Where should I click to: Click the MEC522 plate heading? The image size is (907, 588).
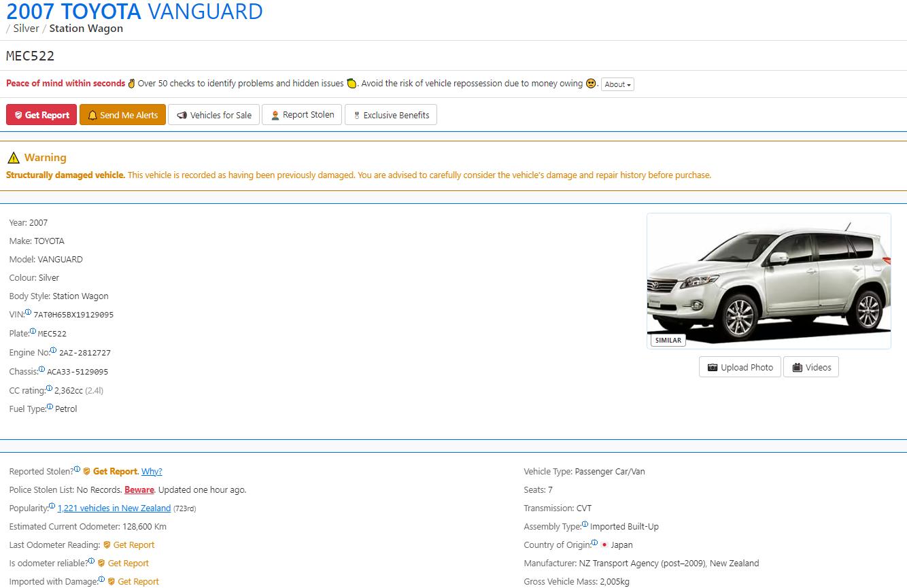coord(31,56)
